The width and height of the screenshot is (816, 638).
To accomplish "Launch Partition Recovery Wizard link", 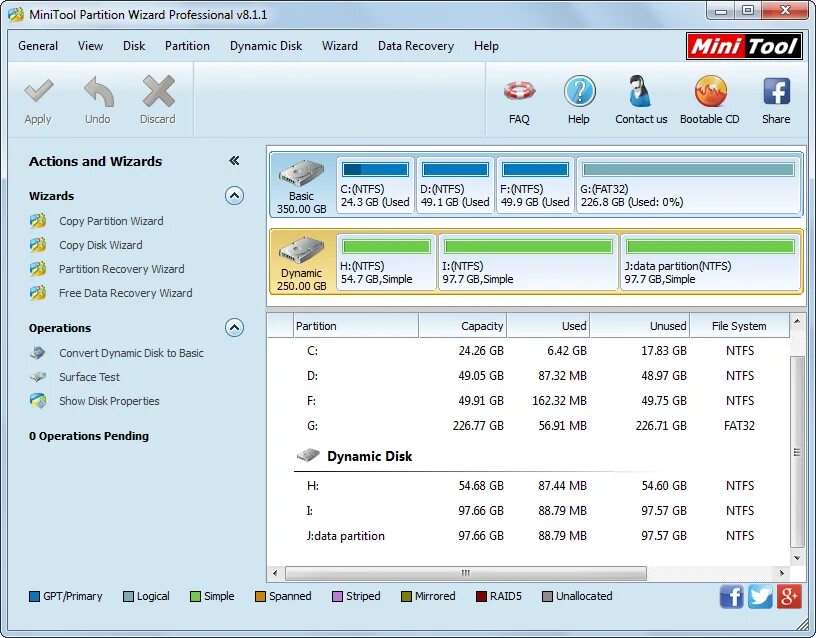I will [x=122, y=269].
